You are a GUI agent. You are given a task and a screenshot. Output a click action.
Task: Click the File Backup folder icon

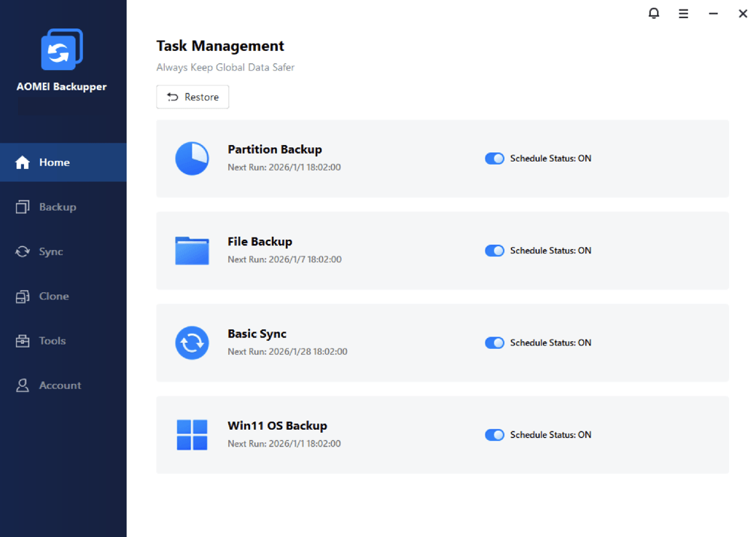pos(192,251)
